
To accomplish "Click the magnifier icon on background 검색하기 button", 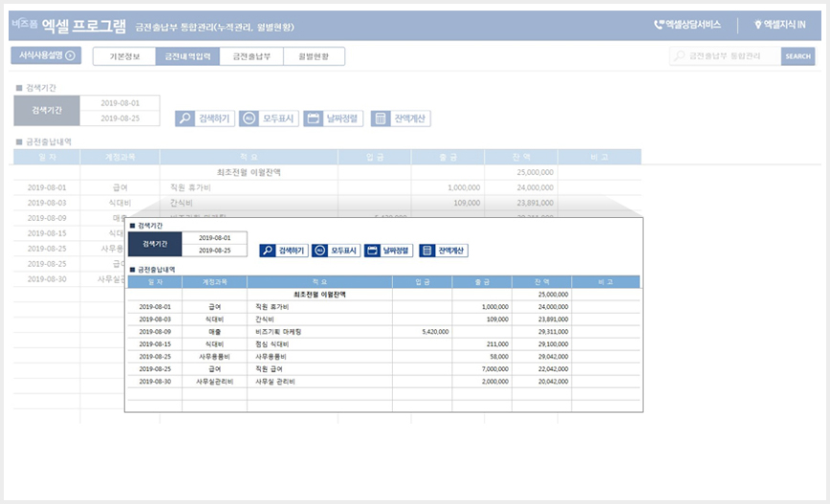I will 185,119.
